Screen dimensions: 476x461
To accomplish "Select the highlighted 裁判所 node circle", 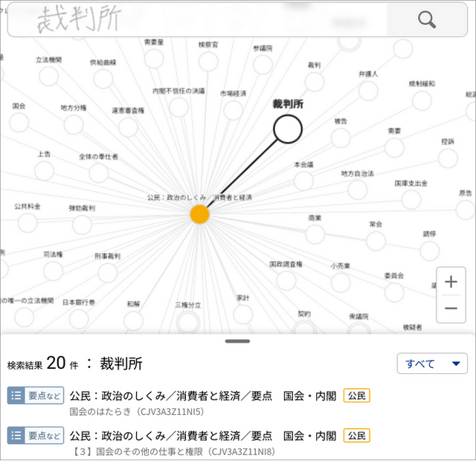I will 288,129.
